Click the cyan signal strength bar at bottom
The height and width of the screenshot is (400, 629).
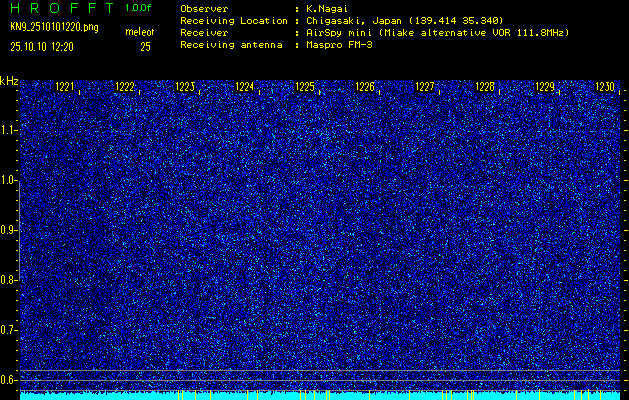[x=314, y=395]
